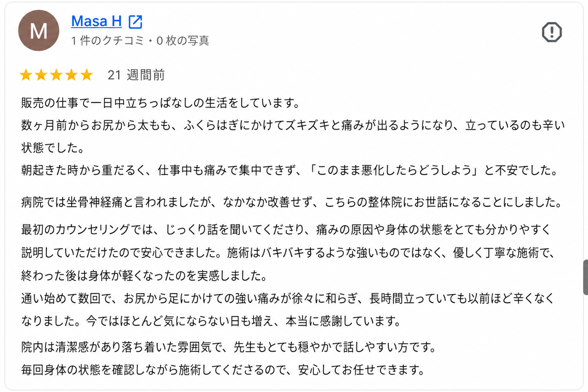Click the final line starting 毎回身体の状態を
Screen dimensions: 588x392
coord(222,369)
